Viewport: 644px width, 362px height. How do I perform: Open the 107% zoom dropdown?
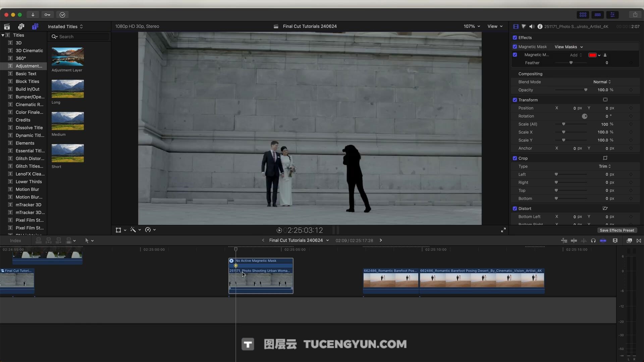click(472, 26)
